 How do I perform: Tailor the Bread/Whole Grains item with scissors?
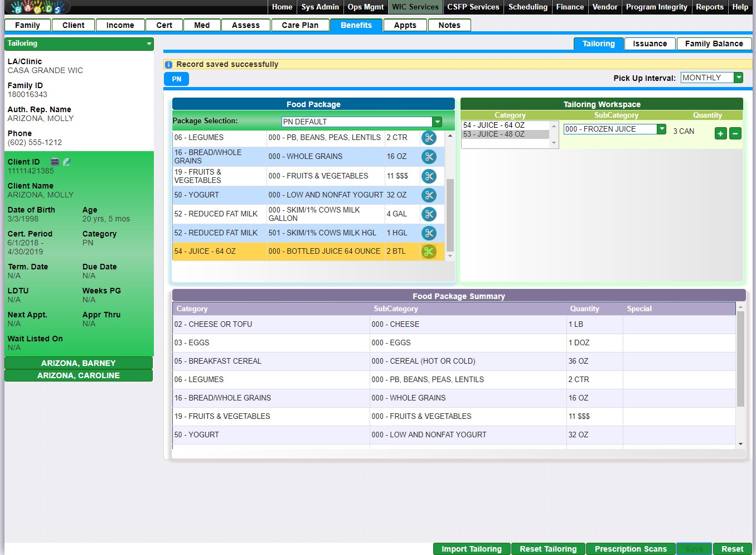428,157
